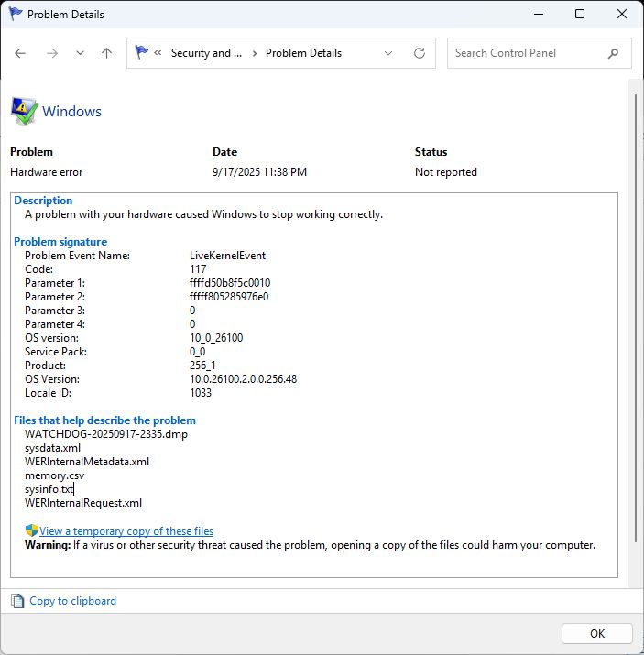Viewport: 644px width, 655px height.
Task: Click the 'Copy to clipboard' link
Action: pos(72,601)
